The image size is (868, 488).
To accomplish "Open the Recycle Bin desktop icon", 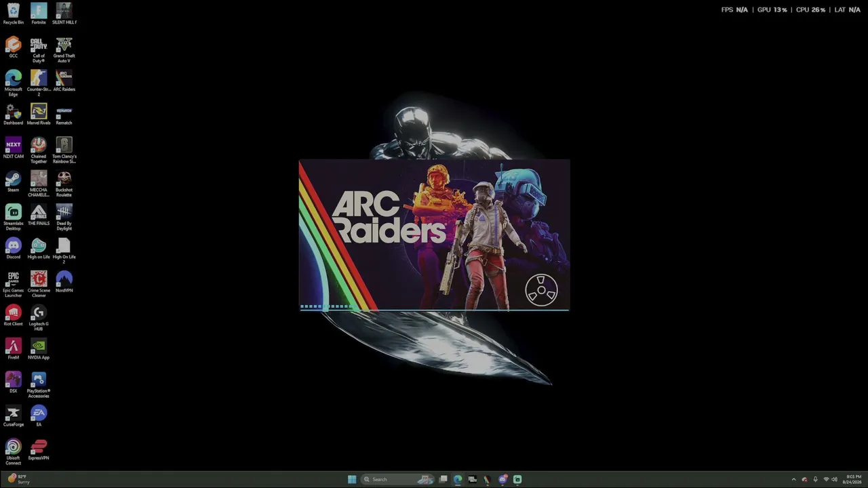I will pos(13,14).
